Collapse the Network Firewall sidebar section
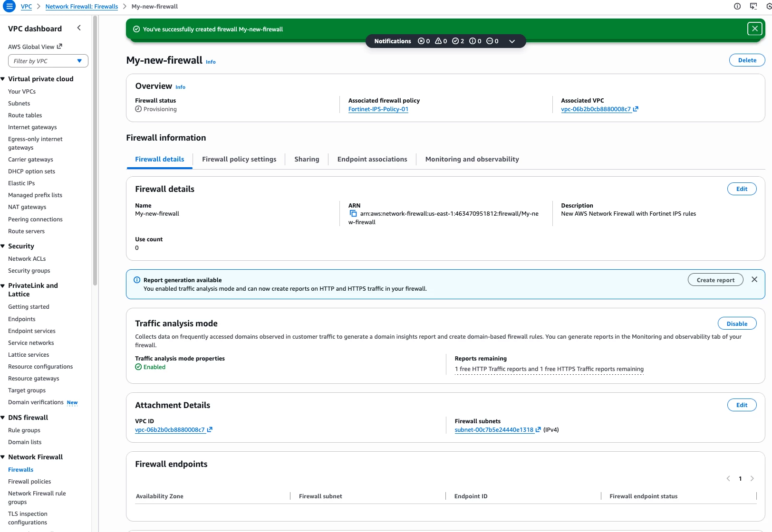Image resolution: width=772 pixels, height=532 pixels. click(3, 457)
